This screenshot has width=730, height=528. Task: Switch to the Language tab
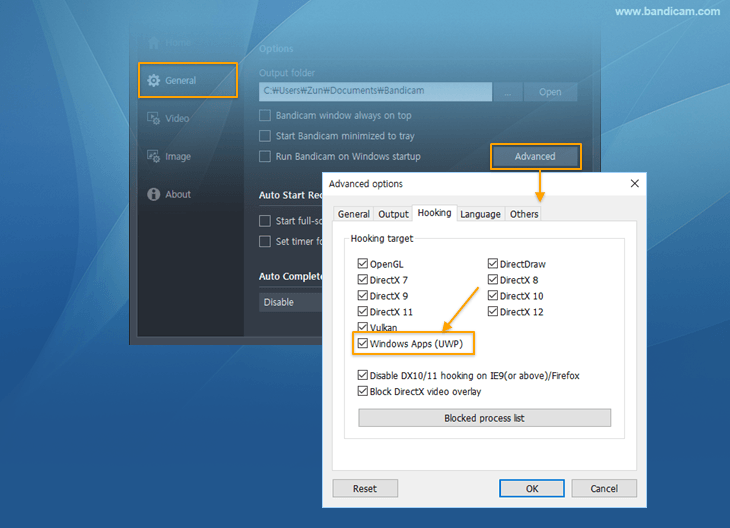tap(480, 214)
